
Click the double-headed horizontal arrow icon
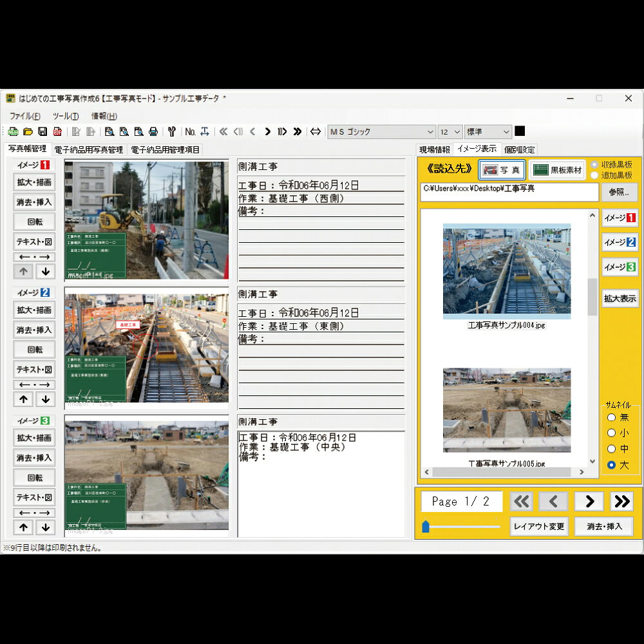[316, 131]
